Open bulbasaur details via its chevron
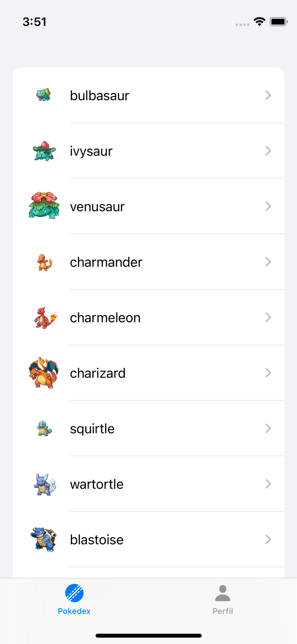The image size is (297, 644). point(268,95)
